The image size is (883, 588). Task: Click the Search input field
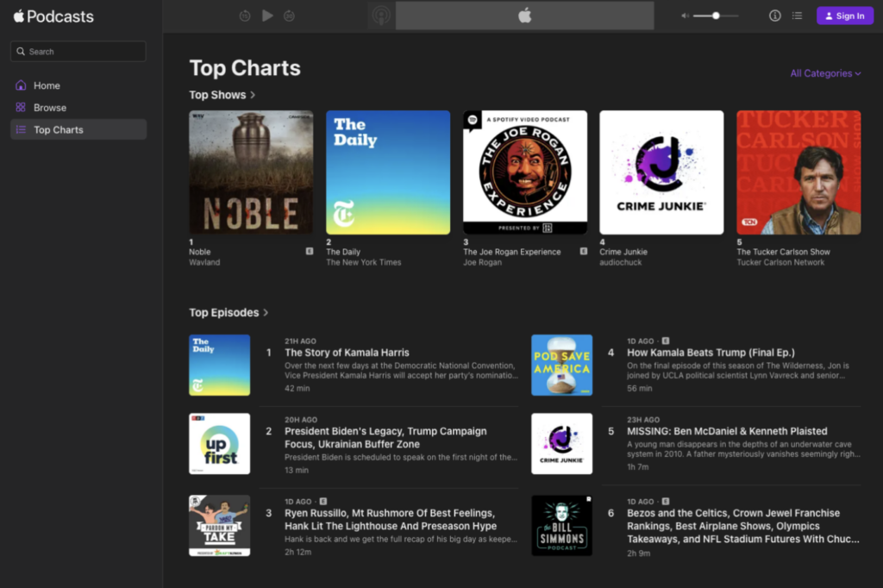coord(78,51)
